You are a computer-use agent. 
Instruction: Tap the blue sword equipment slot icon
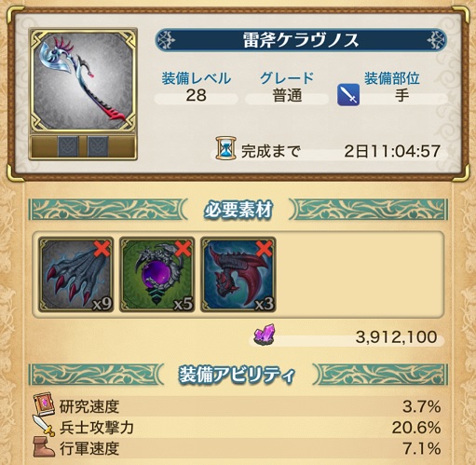(x=348, y=95)
